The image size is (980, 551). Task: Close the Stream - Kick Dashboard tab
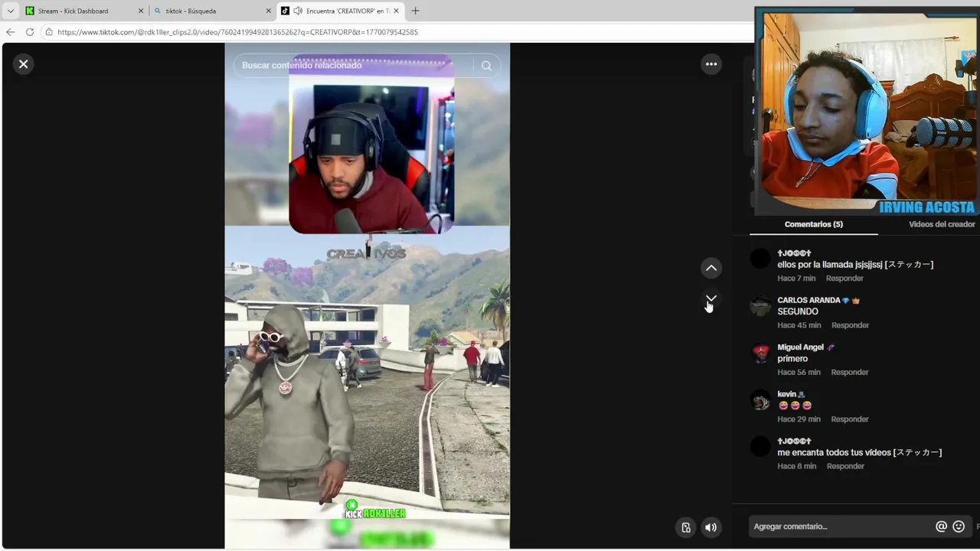click(x=141, y=11)
